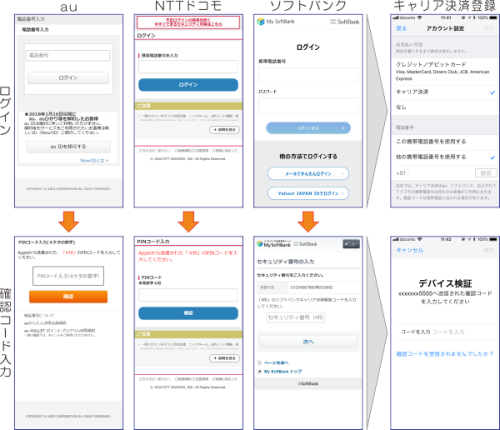Click the Wi-Fi icon in the デバイス検証 status bar

[x=419, y=239]
